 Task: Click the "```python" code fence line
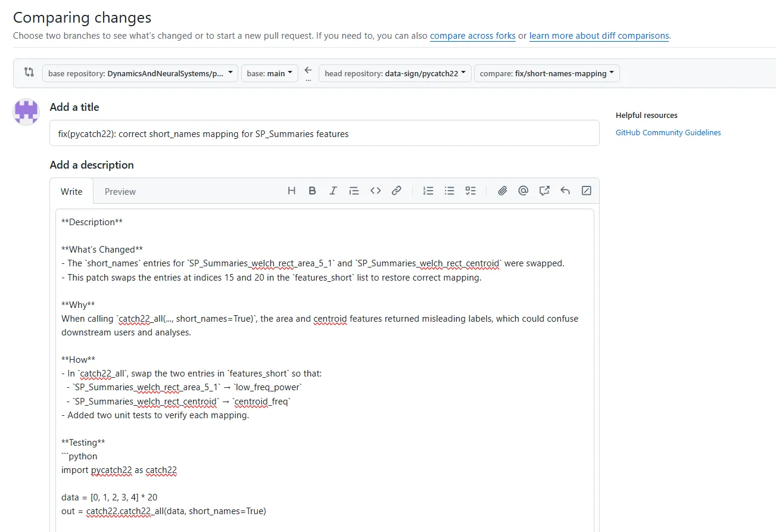click(79, 456)
